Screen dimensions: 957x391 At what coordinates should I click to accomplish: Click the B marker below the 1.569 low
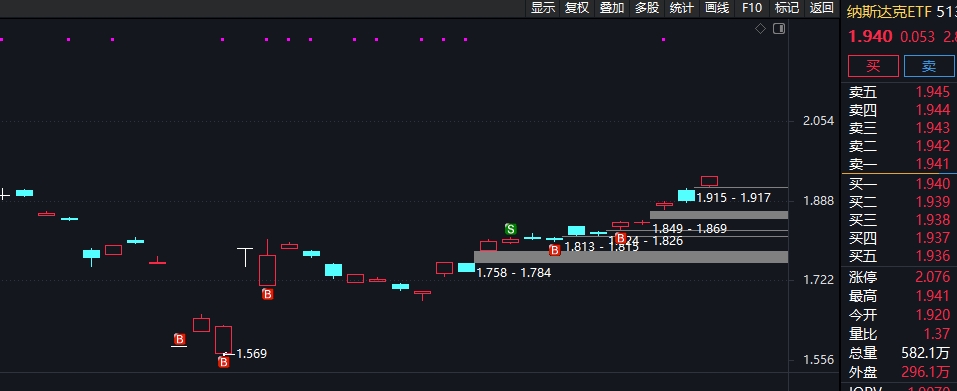click(224, 362)
